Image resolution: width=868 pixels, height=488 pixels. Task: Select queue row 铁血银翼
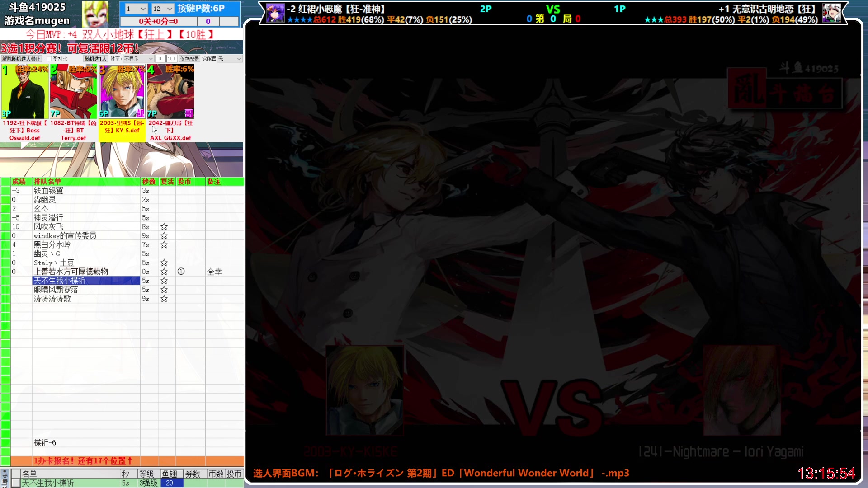(x=86, y=191)
